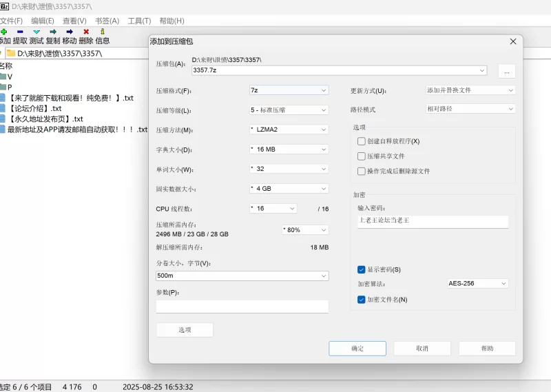Click the folder icon in address bar

pyautogui.click(x=11, y=54)
